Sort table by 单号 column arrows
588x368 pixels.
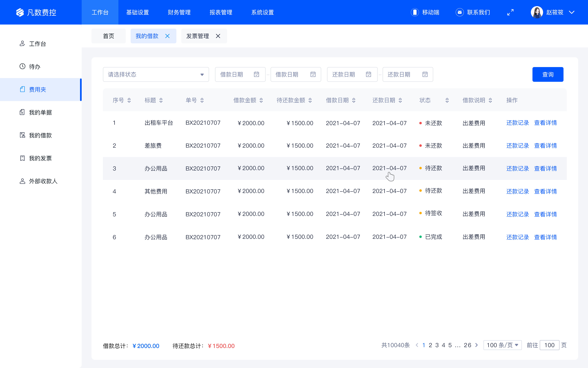coord(202,100)
